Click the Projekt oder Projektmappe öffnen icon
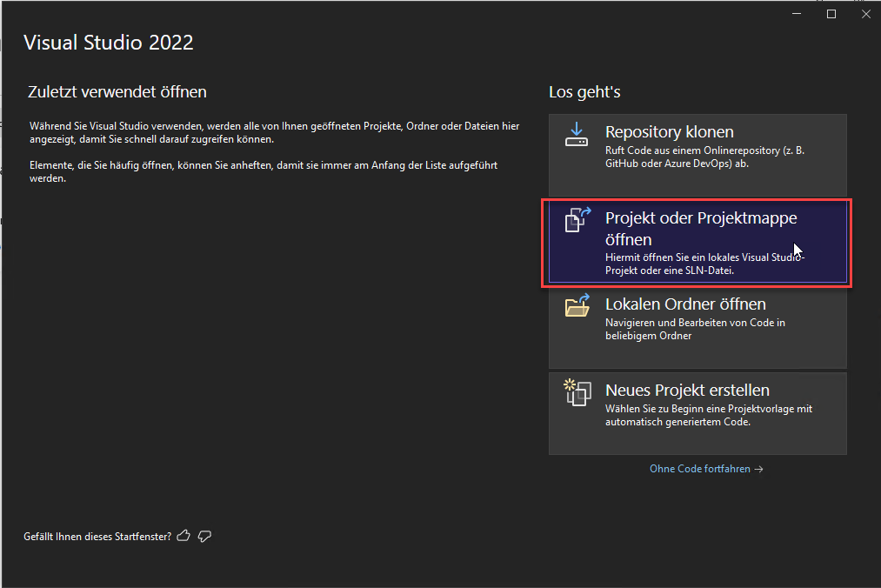This screenshot has width=881, height=588. (577, 220)
